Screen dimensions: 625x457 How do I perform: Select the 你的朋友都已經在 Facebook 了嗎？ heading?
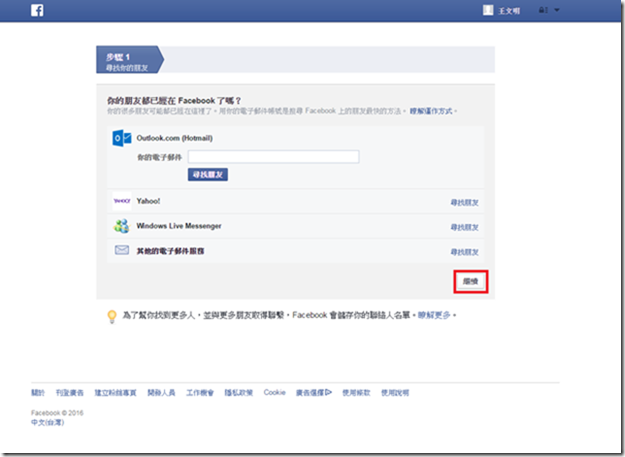173,100
